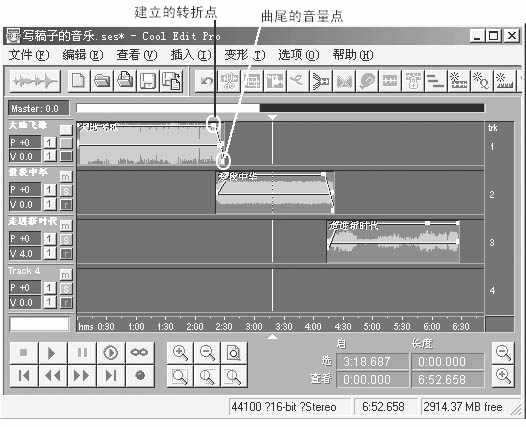This screenshot has width=526, height=427.
Task: Click the 44100 16-bit Stereo status text
Action: (x=284, y=407)
